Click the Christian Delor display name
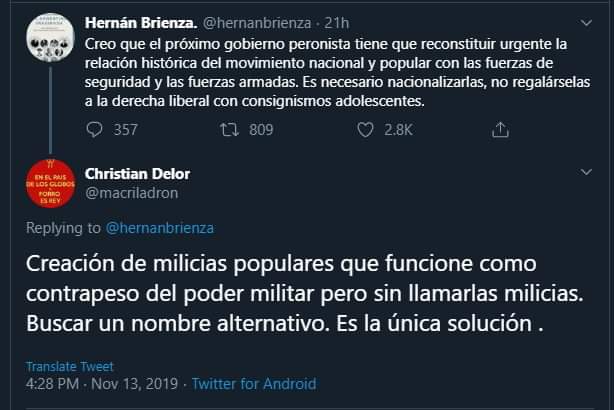This screenshot has width=614, height=410. (137, 174)
